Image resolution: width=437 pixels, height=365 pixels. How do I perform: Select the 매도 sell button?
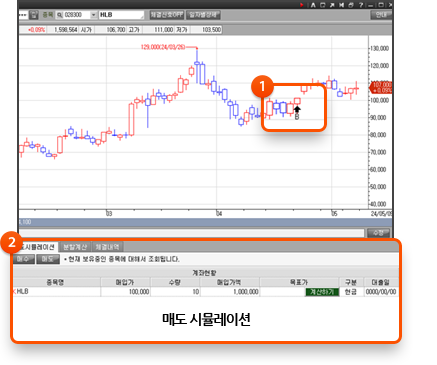click(48, 259)
